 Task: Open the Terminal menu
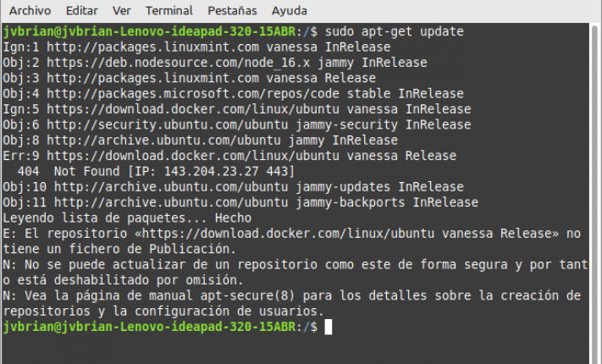click(168, 11)
